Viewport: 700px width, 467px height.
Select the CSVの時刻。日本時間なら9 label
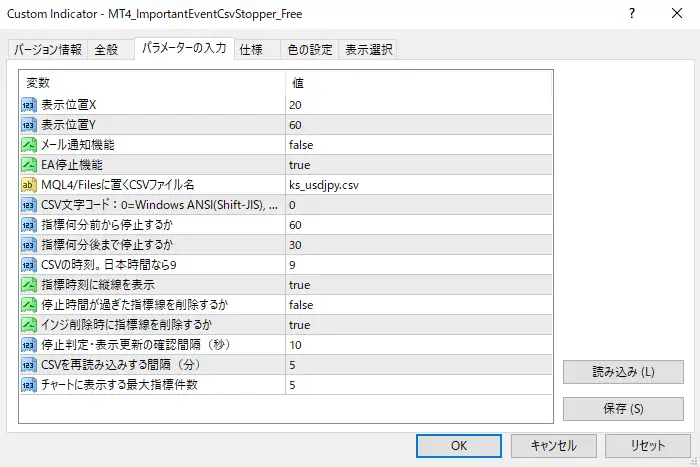point(108,265)
